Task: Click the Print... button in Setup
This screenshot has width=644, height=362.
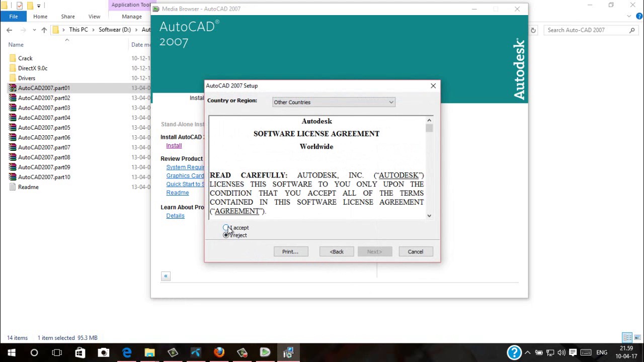Action: pyautogui.click(x=291, y=251)
